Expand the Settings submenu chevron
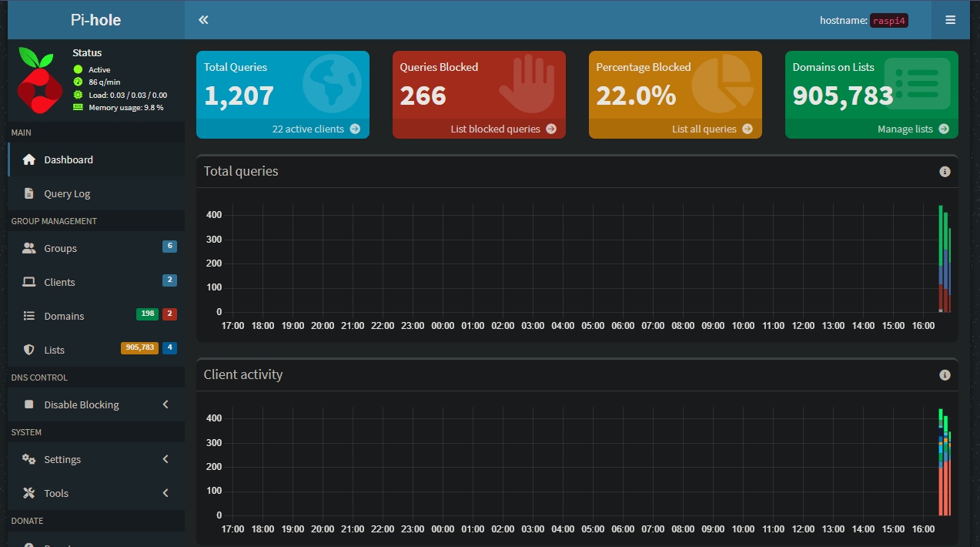Viewport: 980px width, 547px height. (x=166, y=458)
